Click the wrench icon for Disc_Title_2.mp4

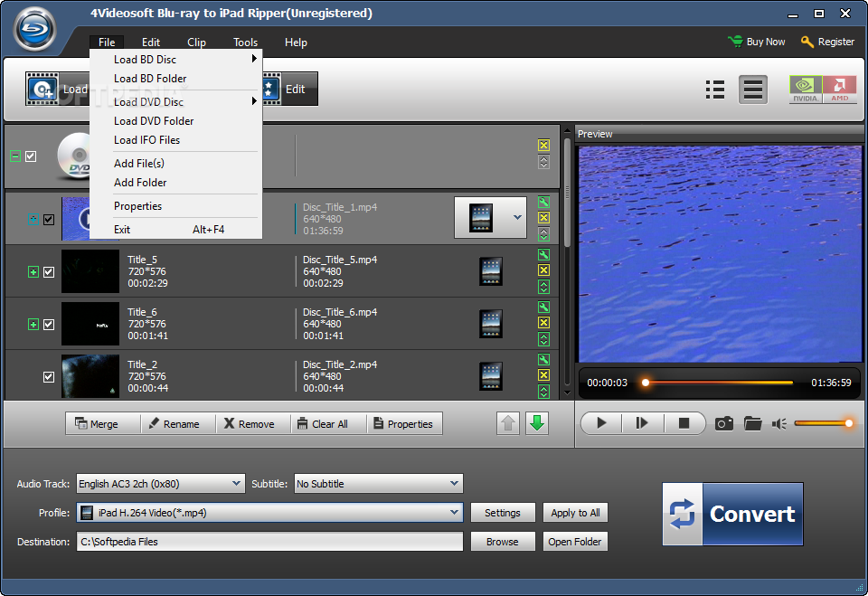click(x=543, y=359)
